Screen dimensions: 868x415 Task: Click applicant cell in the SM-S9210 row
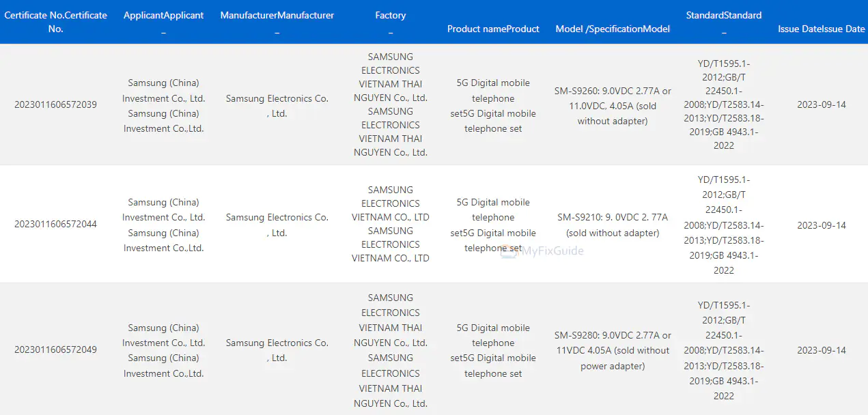[x=163, y=225]
